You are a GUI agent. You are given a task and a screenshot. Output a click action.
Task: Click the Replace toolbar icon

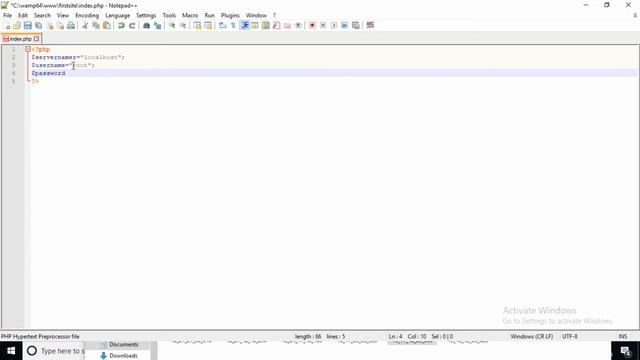pyautogui.click(x=157, y=25)
